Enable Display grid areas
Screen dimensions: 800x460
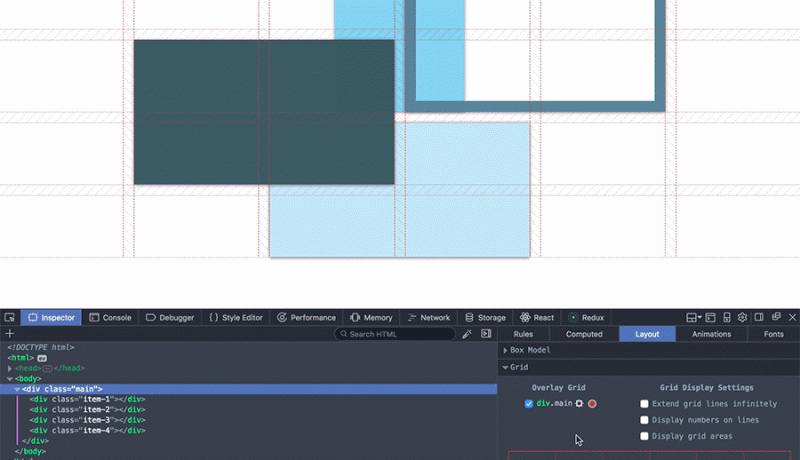(x=644, y=436)
